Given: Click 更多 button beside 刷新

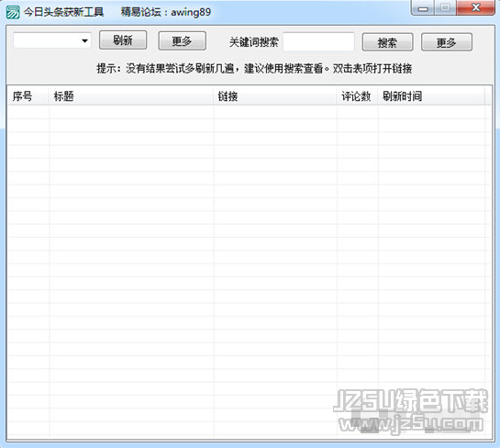Looking at the screenshot, I should [x=182, y=40].
